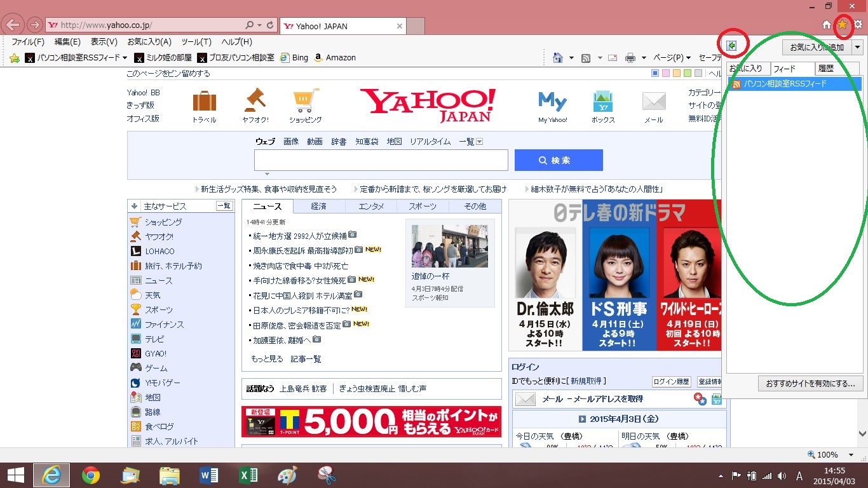Click the Add to Favorites bar star icon
This screenshot has height=488, width=868.
pyautogui.click(x=15, y=58)
